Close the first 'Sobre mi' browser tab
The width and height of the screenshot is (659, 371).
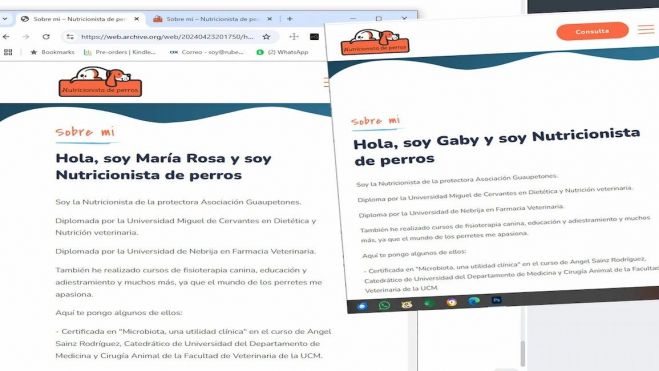(137, 19)
